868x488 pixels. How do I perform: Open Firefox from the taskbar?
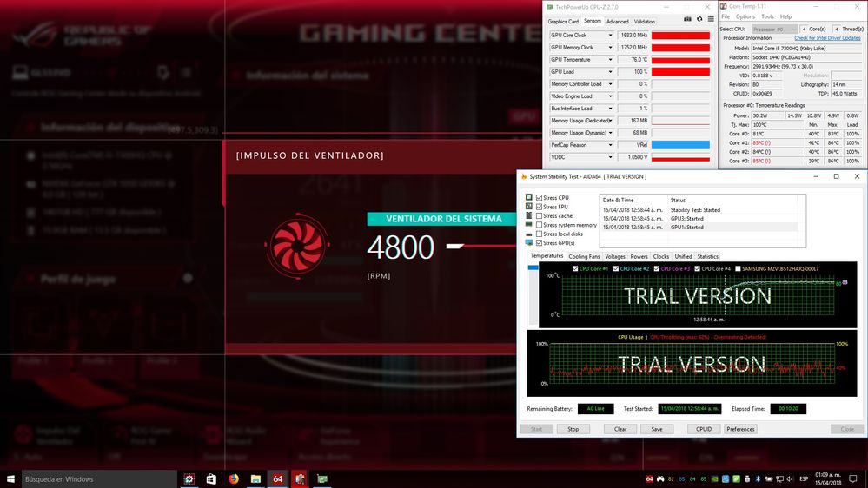coord(233,478)
